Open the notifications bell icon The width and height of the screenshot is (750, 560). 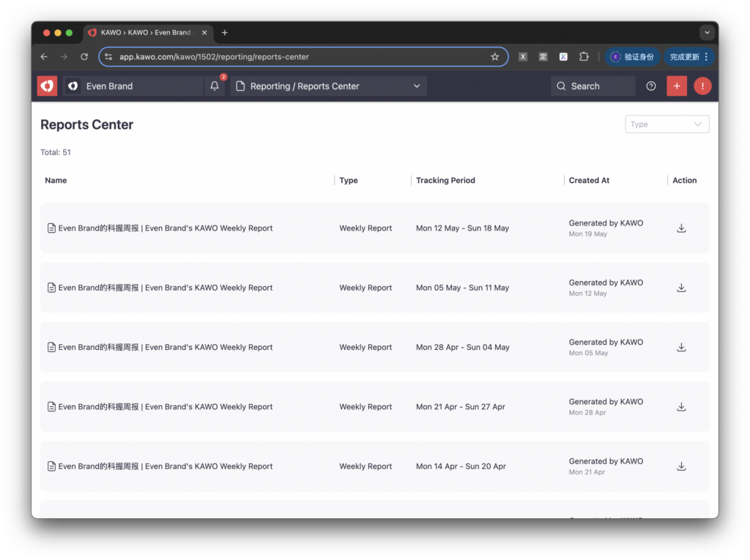[215, 86]
